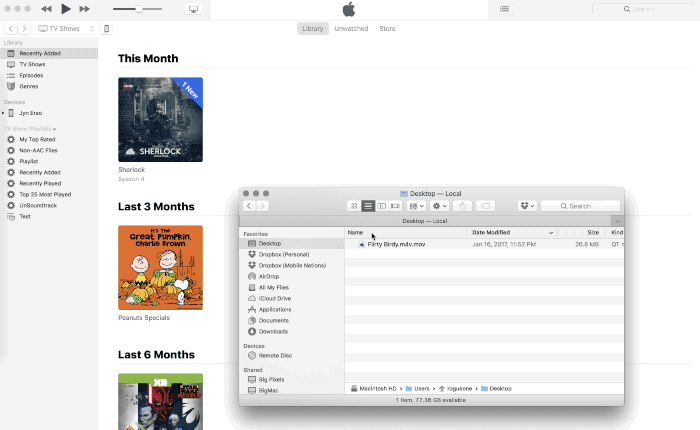Open AirDrop in Finder sidebar
This screenshot has width=700, height=430.
(292, 276)
